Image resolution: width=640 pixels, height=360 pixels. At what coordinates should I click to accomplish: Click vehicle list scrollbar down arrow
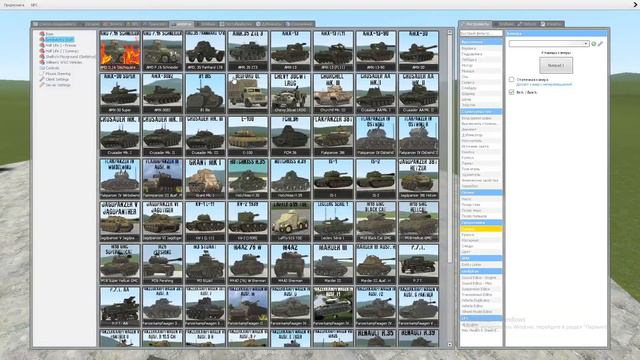pyautogui.click(x=450, y=344)
